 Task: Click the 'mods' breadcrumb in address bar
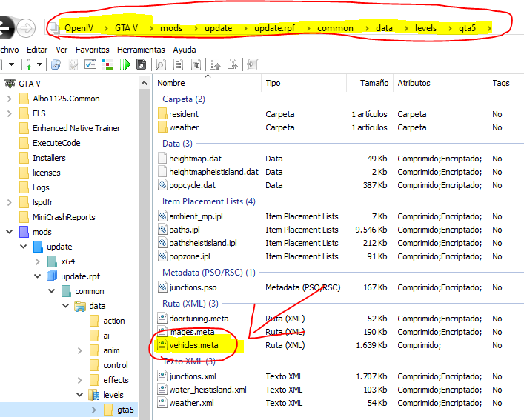point(171,28)
